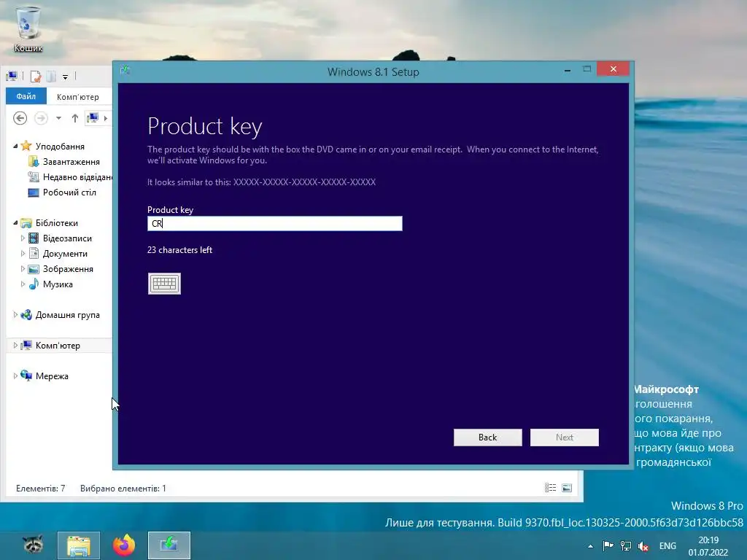747x560 pixels.
Task: Click the properties icon in Explorer quick access toolbar
Action: [36, 76]
